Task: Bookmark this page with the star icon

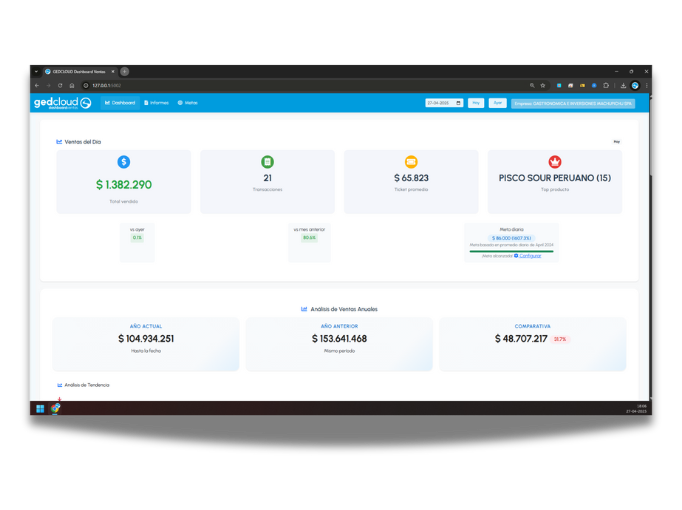Action: (543, 86)
